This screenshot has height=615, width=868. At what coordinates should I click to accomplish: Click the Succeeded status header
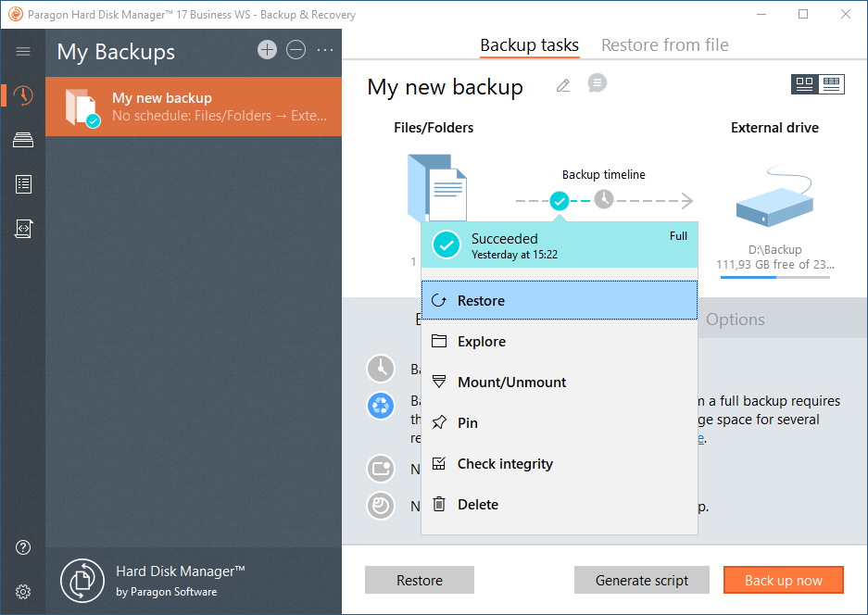tap(560, 245)
